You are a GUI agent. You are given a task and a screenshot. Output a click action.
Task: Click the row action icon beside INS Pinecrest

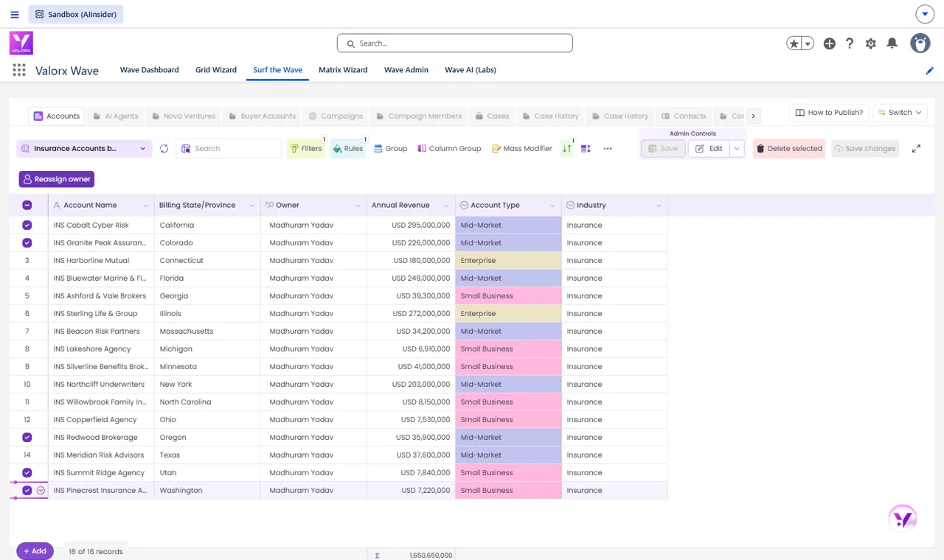coord(41,490)
